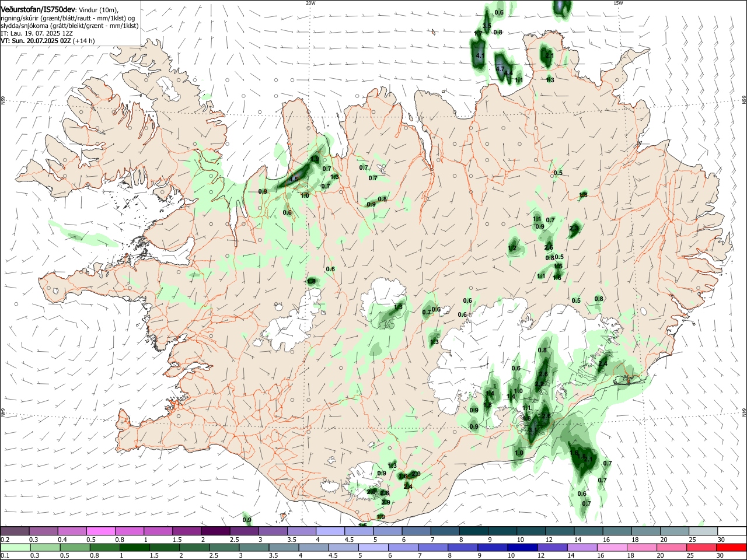Viewport: 747px width, 560px height.
Task: Click the 4.7 precipitation value on the map
Action: coord(500,69)
